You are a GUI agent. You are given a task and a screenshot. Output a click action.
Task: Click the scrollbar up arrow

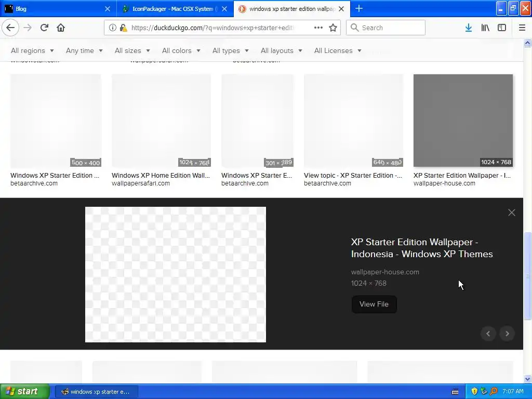[x=527, y=43]
